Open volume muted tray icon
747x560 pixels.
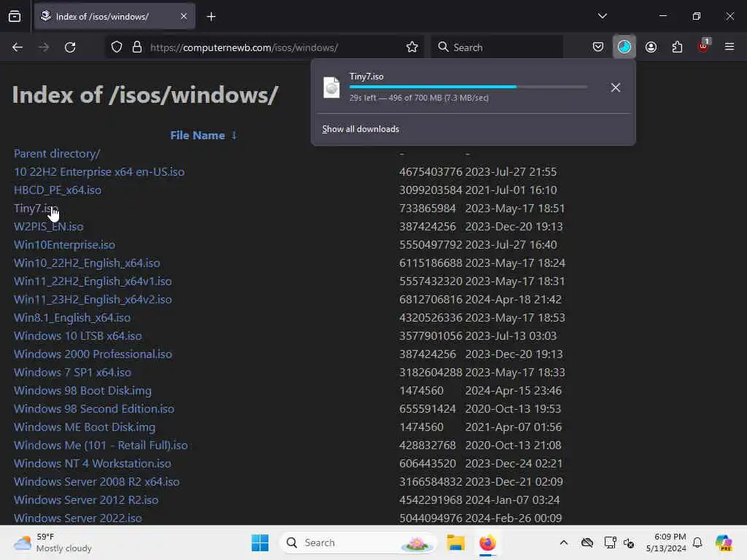628,542
